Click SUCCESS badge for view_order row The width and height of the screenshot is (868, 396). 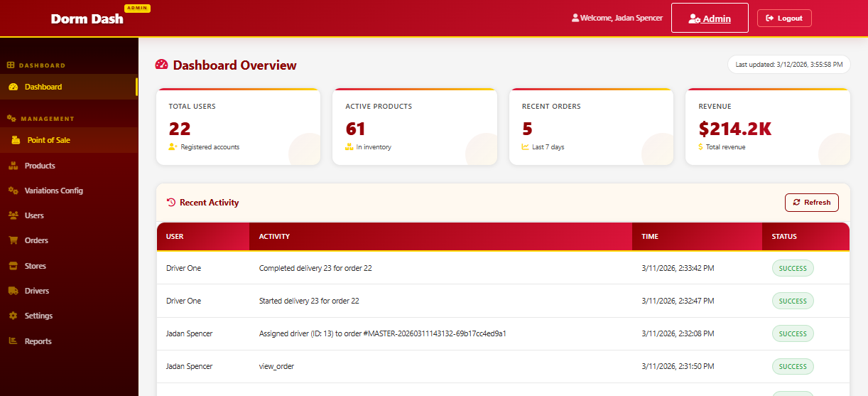click(x=793, y=366)
